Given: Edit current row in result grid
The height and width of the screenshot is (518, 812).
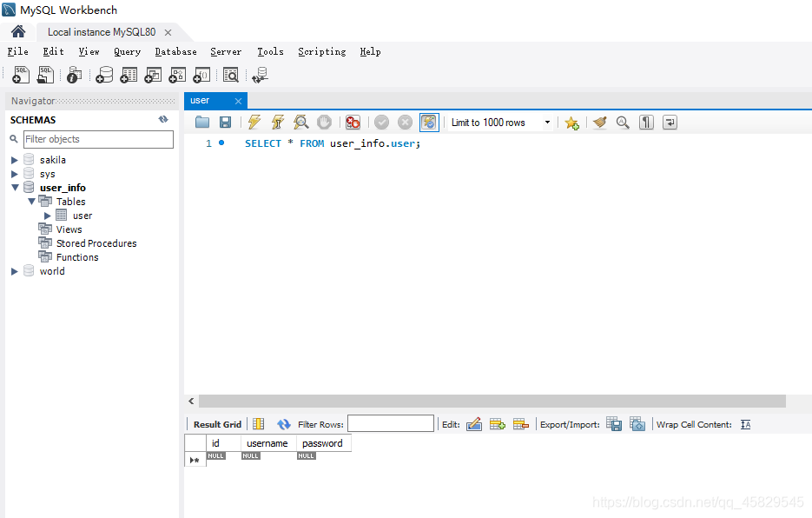Looking at the screenshot, I should [x=474, y=424].
